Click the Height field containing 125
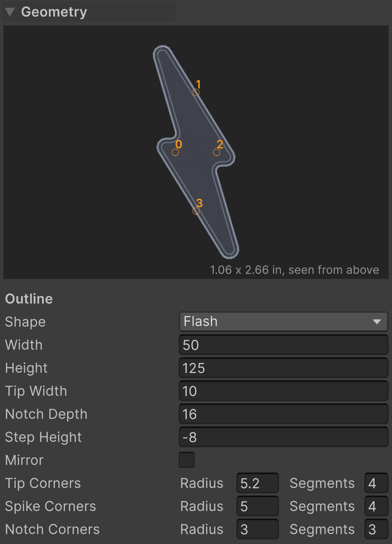The image size is (392, 544). pos(283,368)
